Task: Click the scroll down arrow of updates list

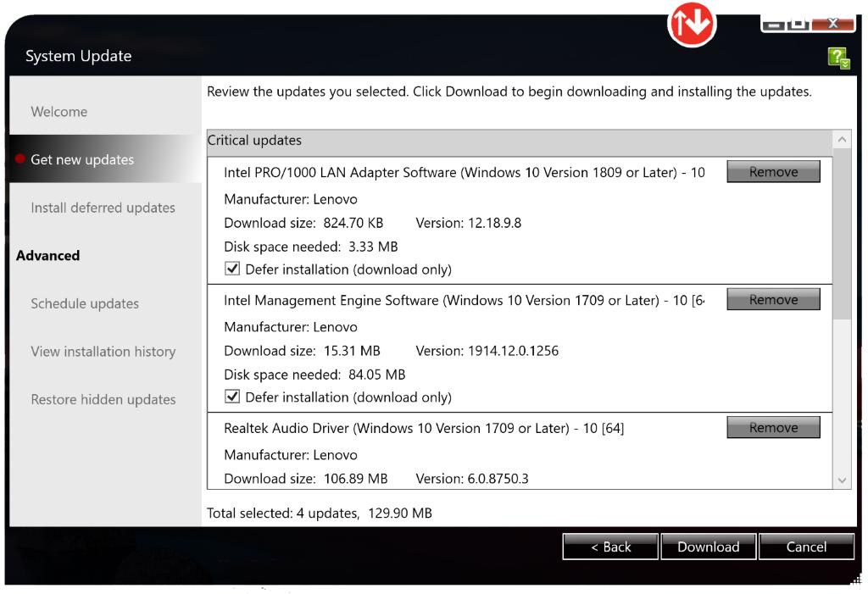Action: point(842,480)
